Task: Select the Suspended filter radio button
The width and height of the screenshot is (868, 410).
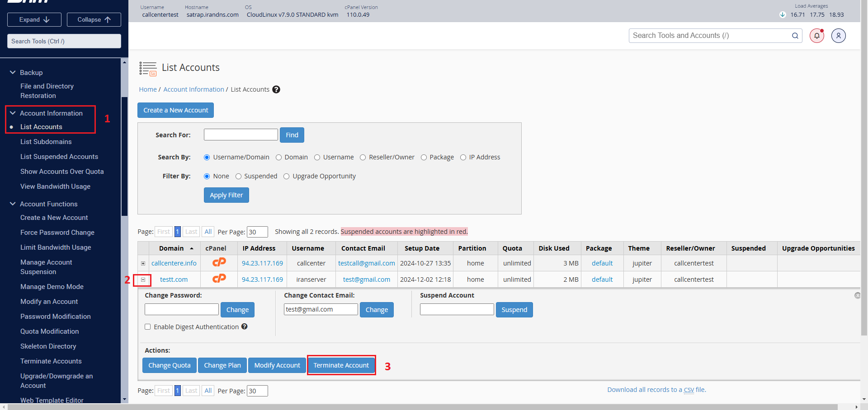Action: pos(238,177)
